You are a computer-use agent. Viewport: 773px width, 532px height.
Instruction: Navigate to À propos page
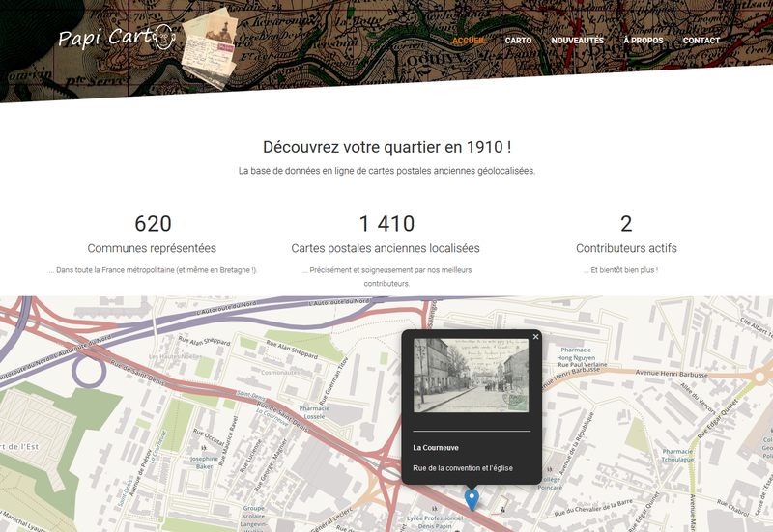tap(643, 41)
